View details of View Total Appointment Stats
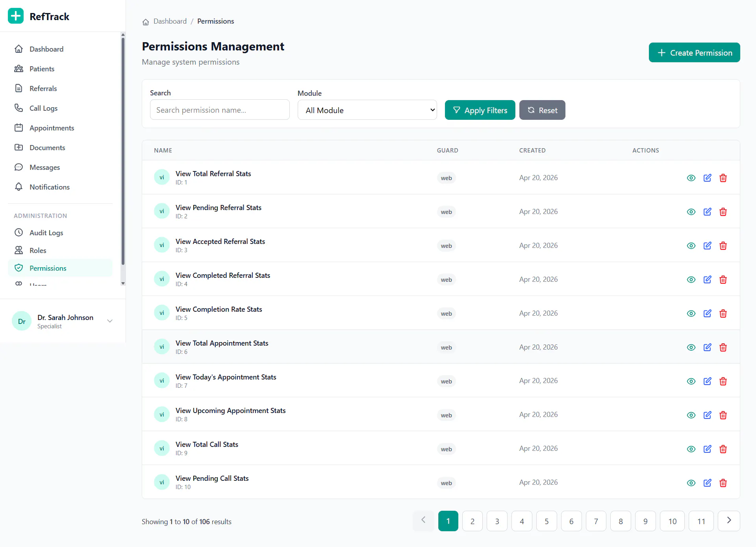756x547 pixels. [x=691, y=347]
